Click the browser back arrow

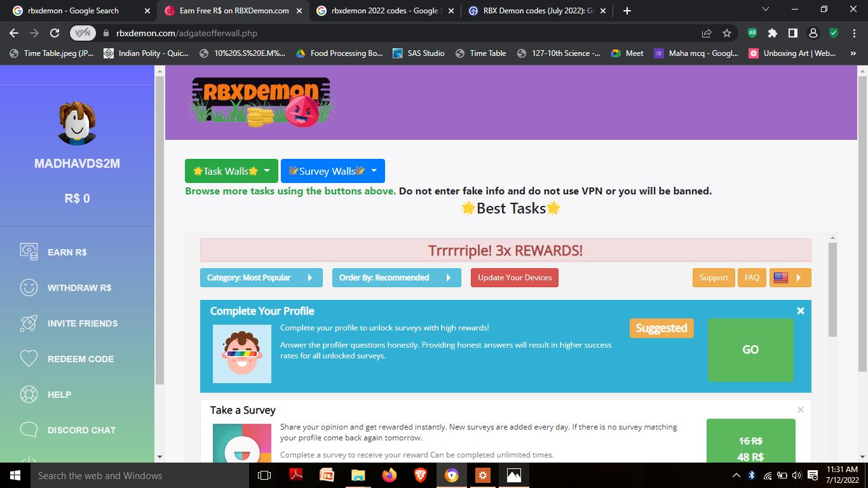(x=14, y=33)
